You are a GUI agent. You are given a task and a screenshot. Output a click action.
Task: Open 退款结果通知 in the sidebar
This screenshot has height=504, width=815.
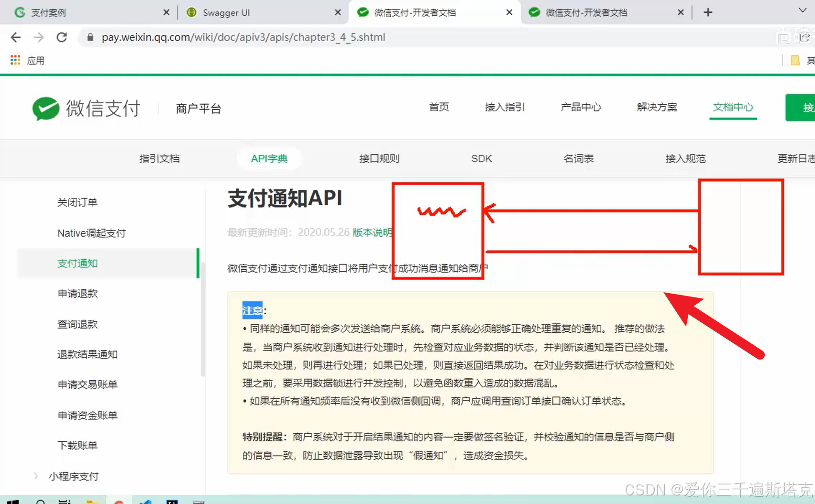point(88,354)
